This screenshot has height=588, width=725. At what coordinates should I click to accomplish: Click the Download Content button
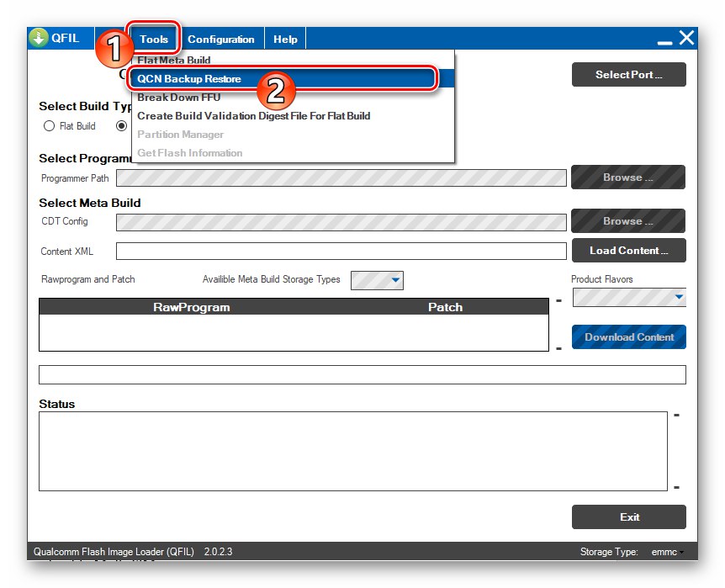click(x=629, y=336)
